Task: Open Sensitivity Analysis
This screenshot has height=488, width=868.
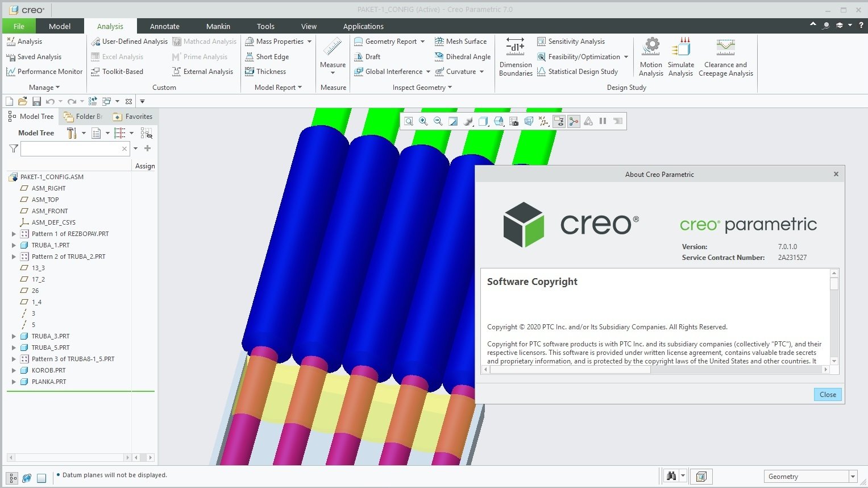Action: tap(571, 42)
